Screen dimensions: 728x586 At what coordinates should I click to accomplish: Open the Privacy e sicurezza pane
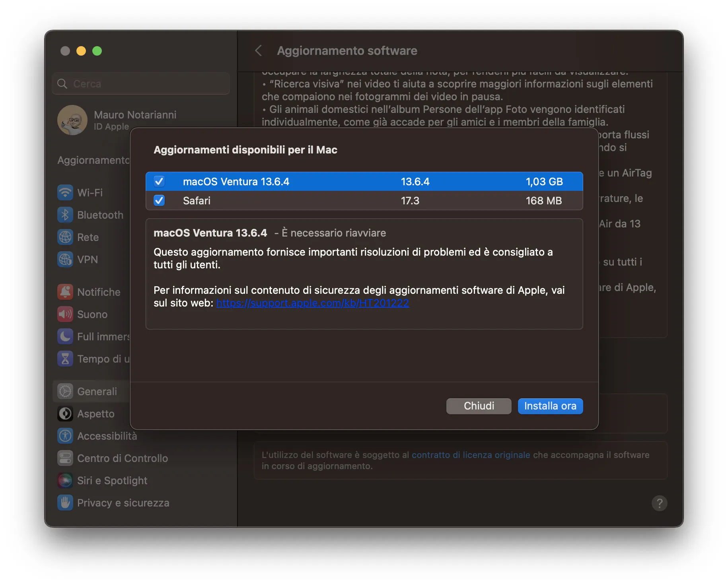123,503
